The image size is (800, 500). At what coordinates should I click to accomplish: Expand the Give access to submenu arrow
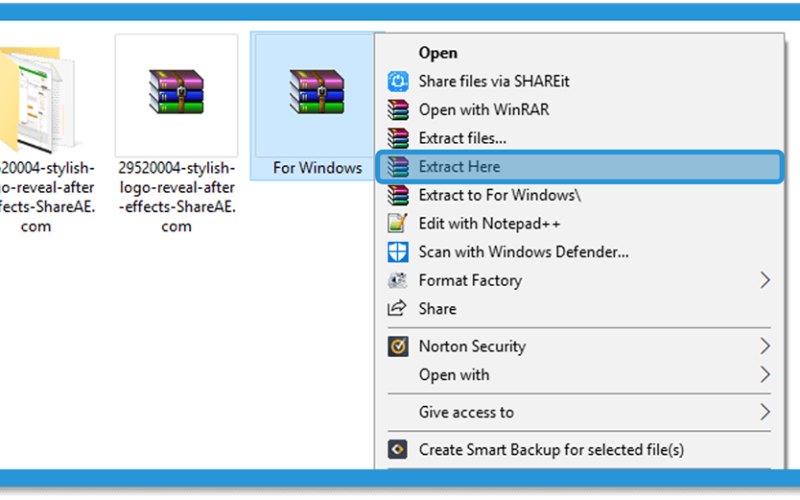point(765,412)
